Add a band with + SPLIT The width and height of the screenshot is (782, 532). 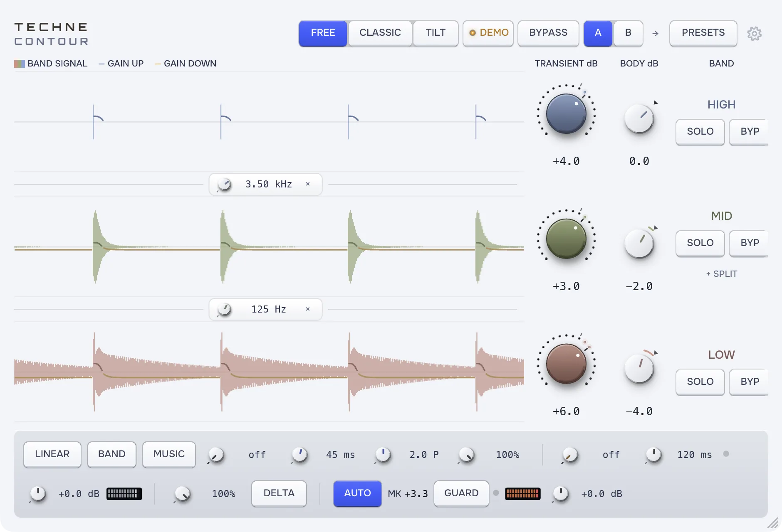pyautogui.click(x=722, y=274)
